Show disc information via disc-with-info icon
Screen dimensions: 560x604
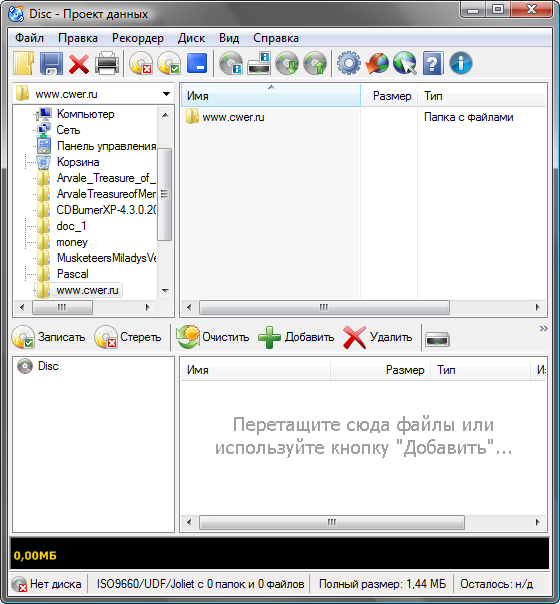pos(231,63)
